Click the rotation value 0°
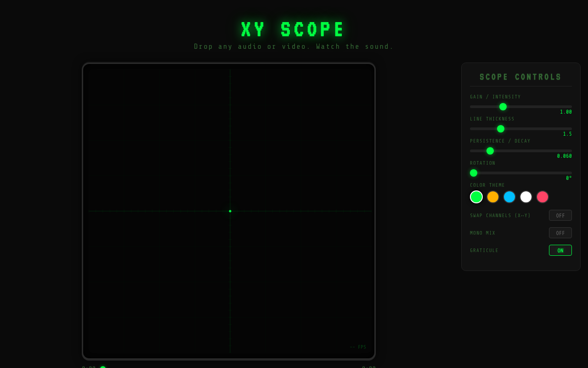 569,178
